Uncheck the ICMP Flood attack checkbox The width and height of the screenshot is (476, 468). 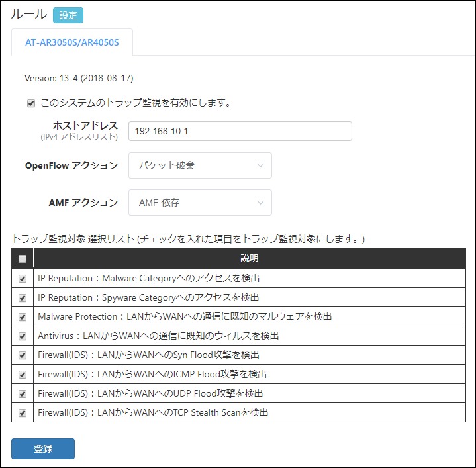[23, 375]
